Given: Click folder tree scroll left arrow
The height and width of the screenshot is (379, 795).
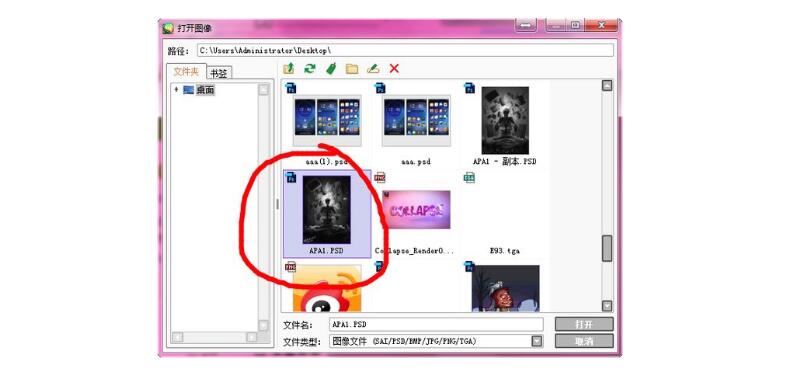Looking at the screenshot, I should [177, 337].
